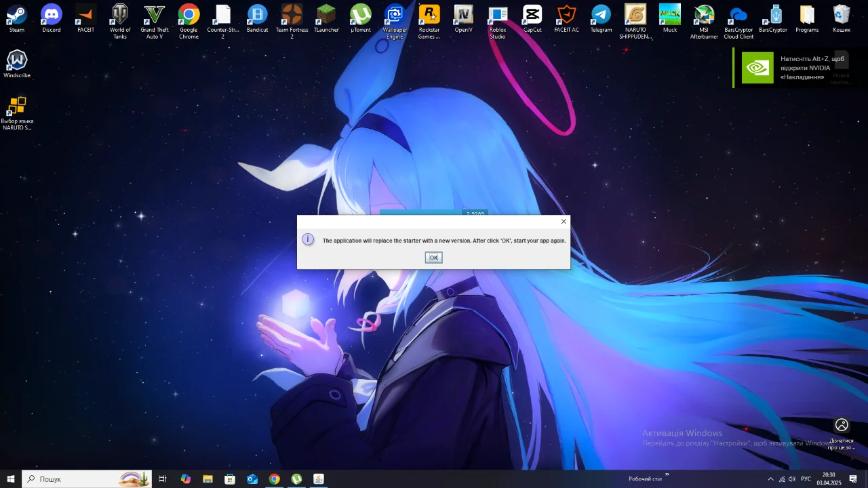Select the FACEIT desktop shortcut
Image resolution: width=868 pixels, height=488 pixels.
point(86,19)
